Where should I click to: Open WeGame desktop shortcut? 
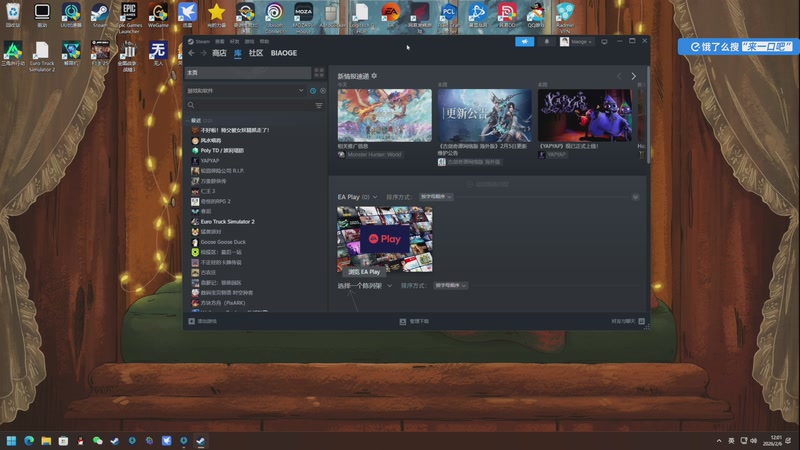(x=158, y=15)
